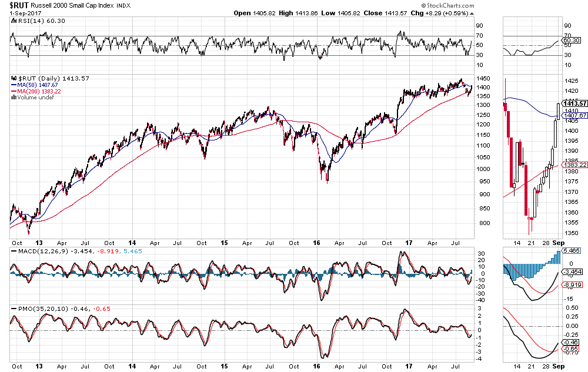Click the volume bars icon next to 'Volume undef'
This screenshot has width=588, height=372.
[x=13, y=97]
